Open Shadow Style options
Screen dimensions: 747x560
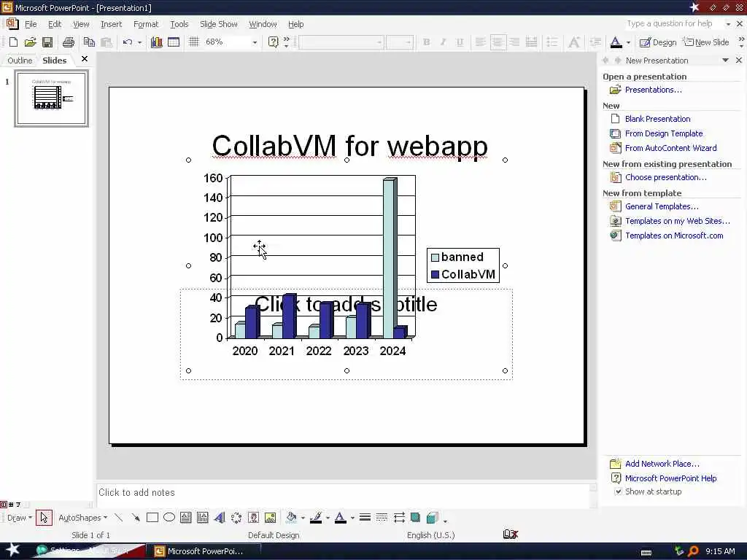(x=415, y=518)
